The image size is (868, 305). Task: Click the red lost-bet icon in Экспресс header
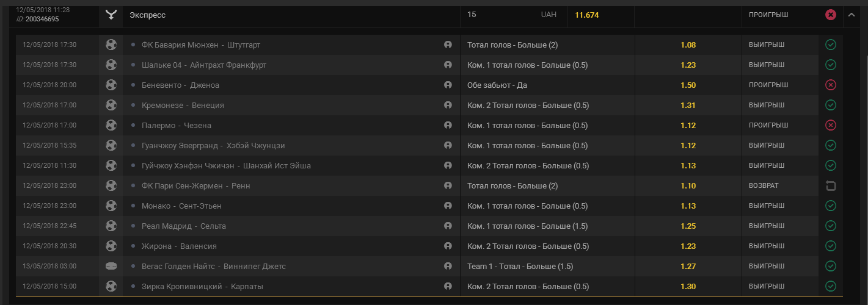tap(830, 15)
